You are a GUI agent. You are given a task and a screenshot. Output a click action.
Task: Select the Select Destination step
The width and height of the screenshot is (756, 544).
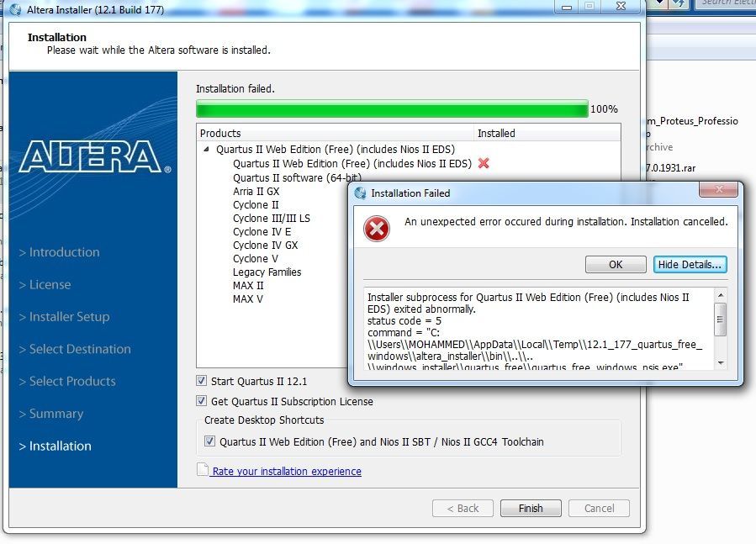75,349
